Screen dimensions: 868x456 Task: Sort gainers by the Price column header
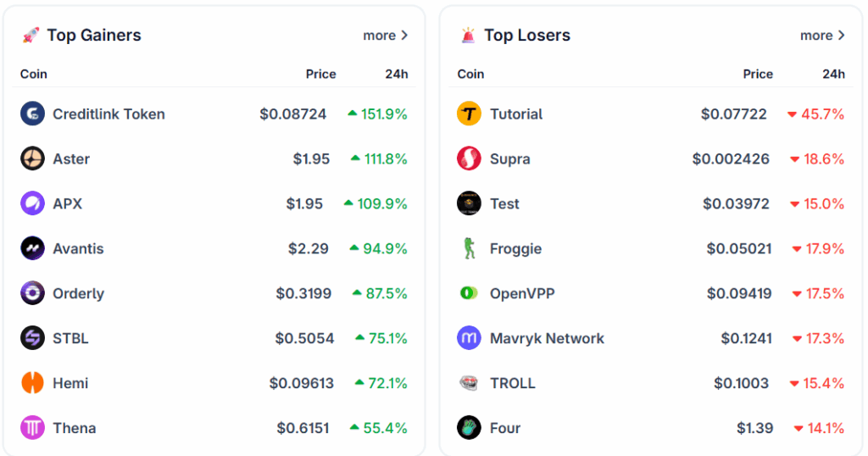(x=320, y=74)
